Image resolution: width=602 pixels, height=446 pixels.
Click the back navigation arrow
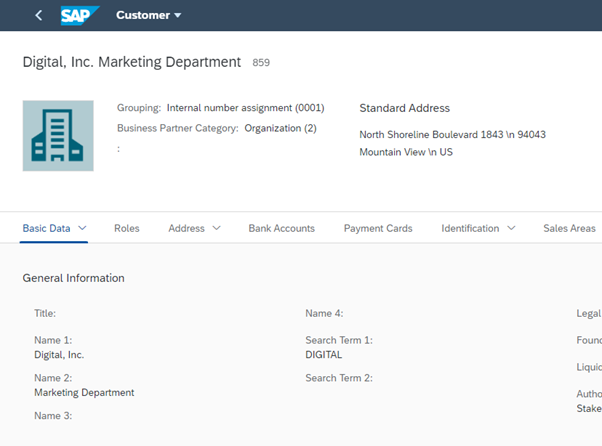pyautogui.click(x=39, y=15)
